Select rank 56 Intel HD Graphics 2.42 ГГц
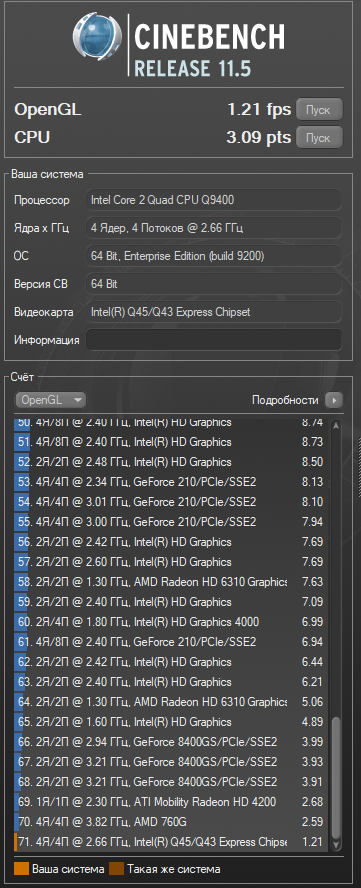Image resolution: width=361 pixels, height=888 pixels. click(171, 542)
